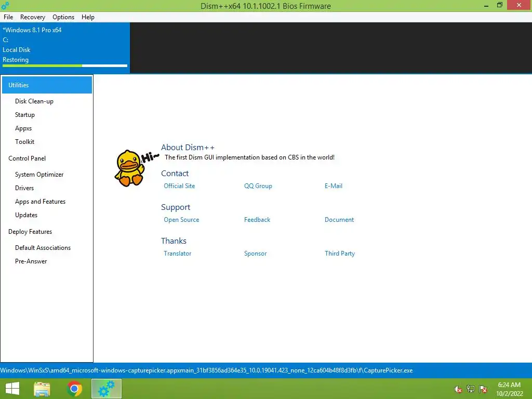Launch Google Chrome from the taskbar
This screenshot has height=399, width=532.
coord(74,389)
